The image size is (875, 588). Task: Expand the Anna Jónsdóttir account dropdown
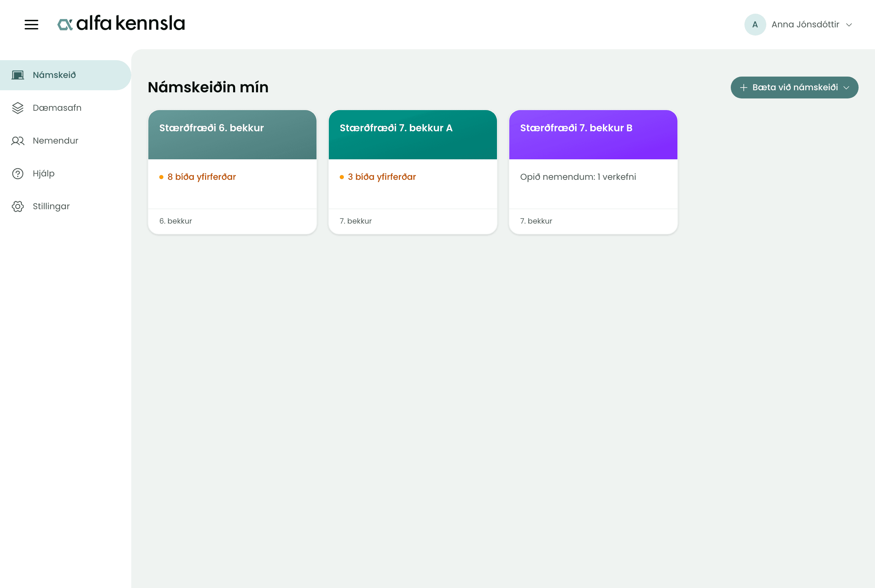(849, 25)
